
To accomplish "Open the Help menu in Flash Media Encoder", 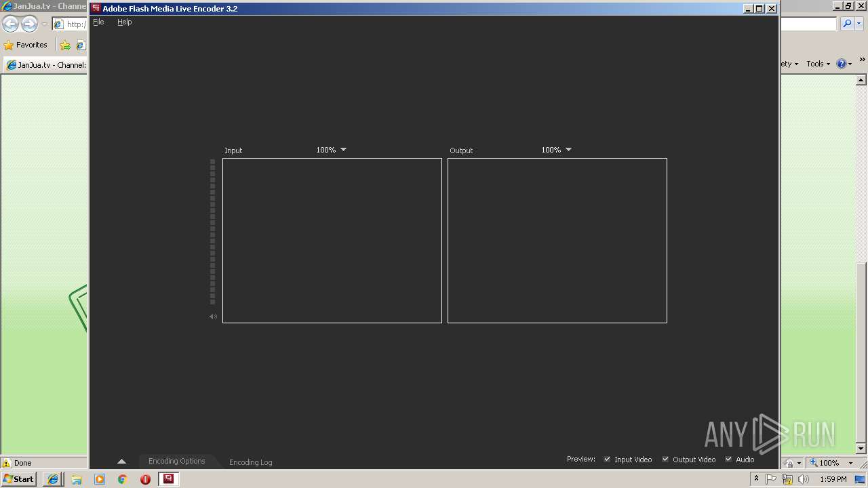I will tap(124, 22).
